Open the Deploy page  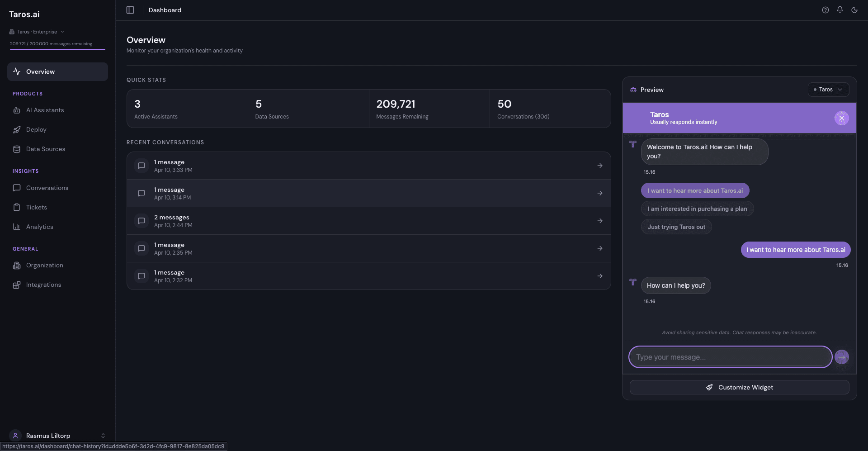click(x=57, y=130)
